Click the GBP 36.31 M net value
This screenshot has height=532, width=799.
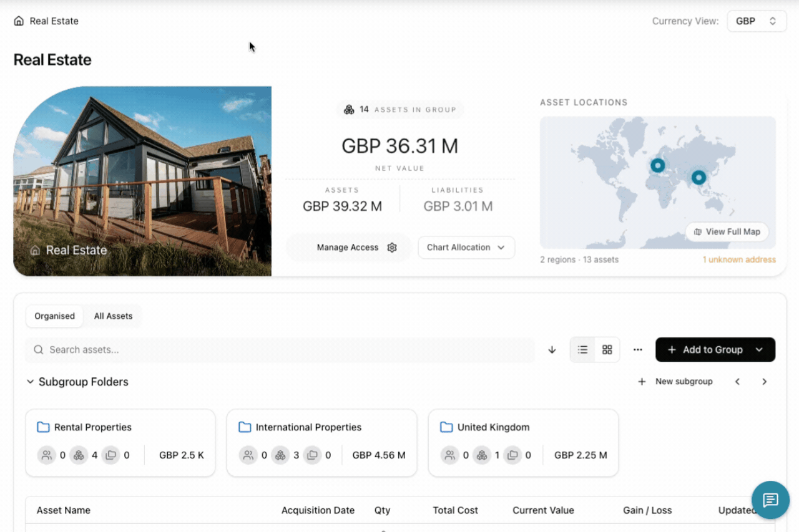click(x=399, y=146)
